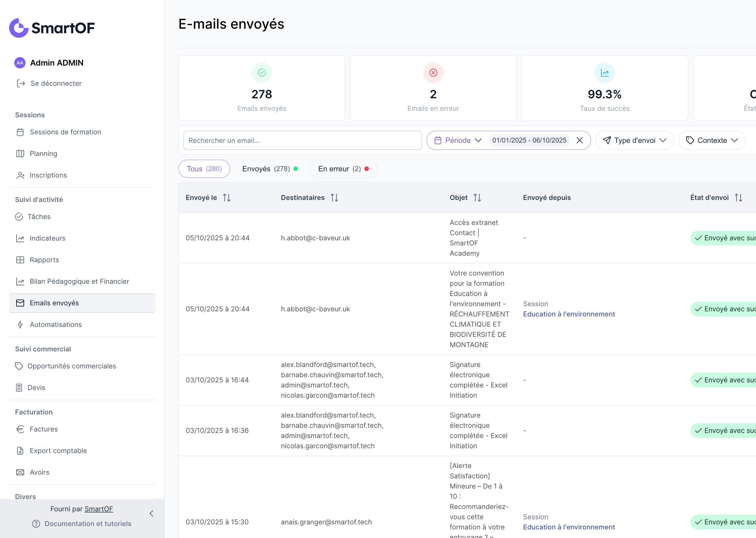Expand the Contexte filter dropdown
The image size is (756, 538).
pos(712,140)
